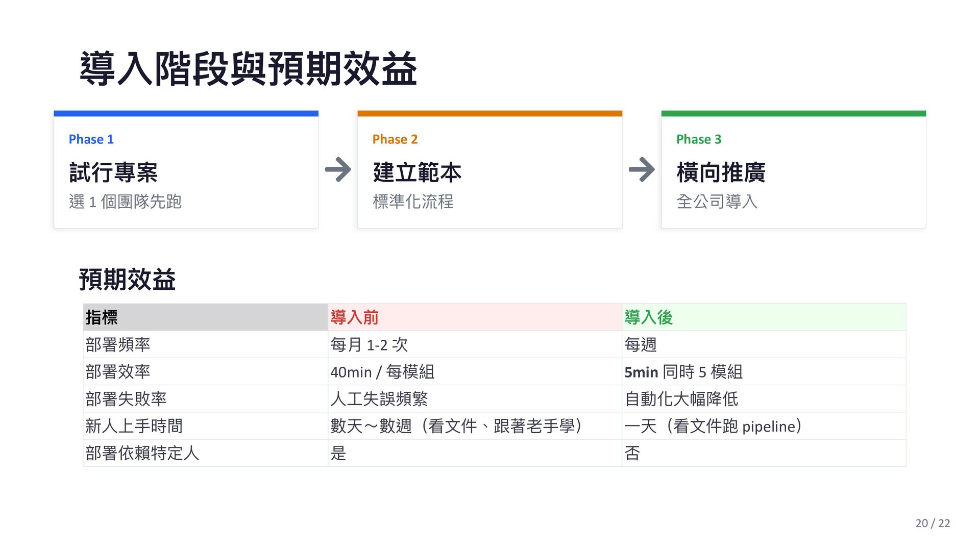Screen dimensions: 980x551
Task: Click the 新人上手時間 row label
Action: (134, 426)
